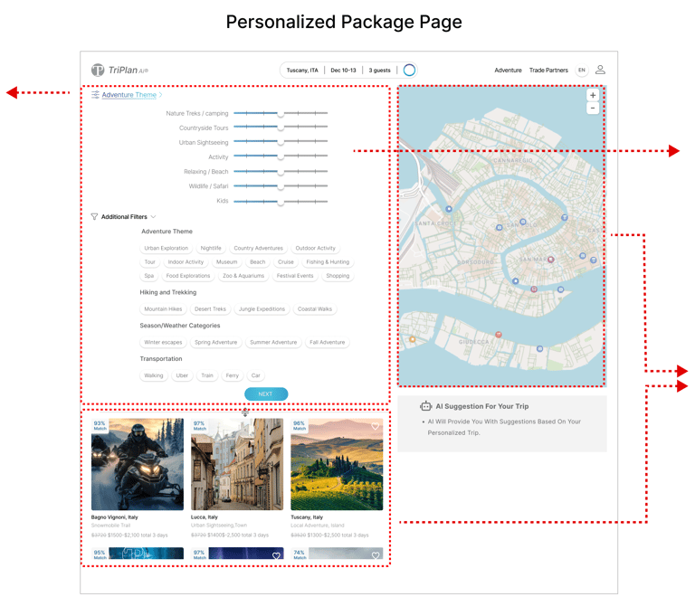Select the Coastal Walks chip
The image size is (695, 616).
coord(315,308)
